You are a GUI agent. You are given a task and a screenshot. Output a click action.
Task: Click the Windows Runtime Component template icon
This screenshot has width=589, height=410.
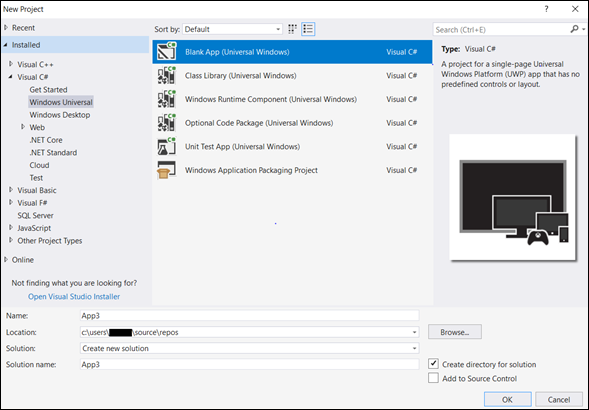click(166, 99)
